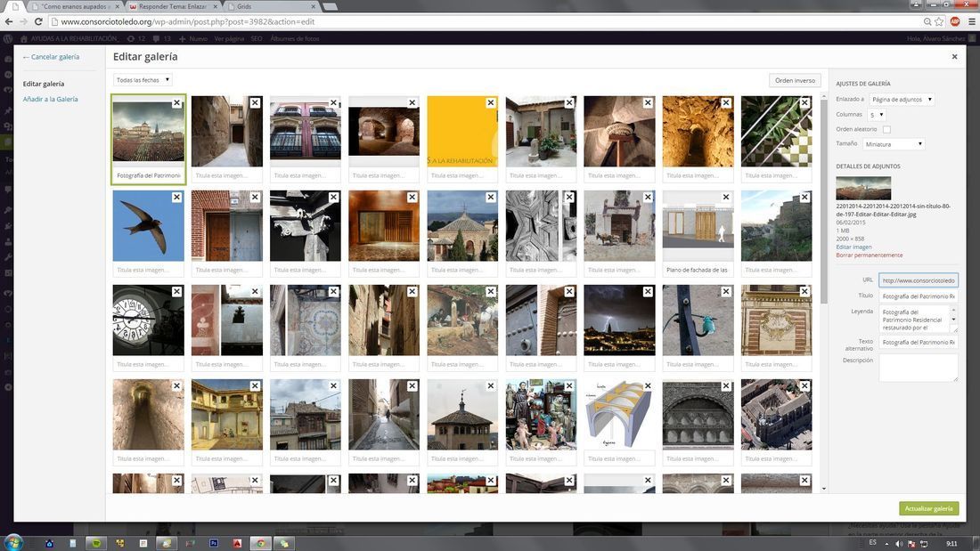The height and width of the screenshot is (551, 980).
Task: Toggle the 'Orden aleatorio' checkbox
Action: [886, 129]
